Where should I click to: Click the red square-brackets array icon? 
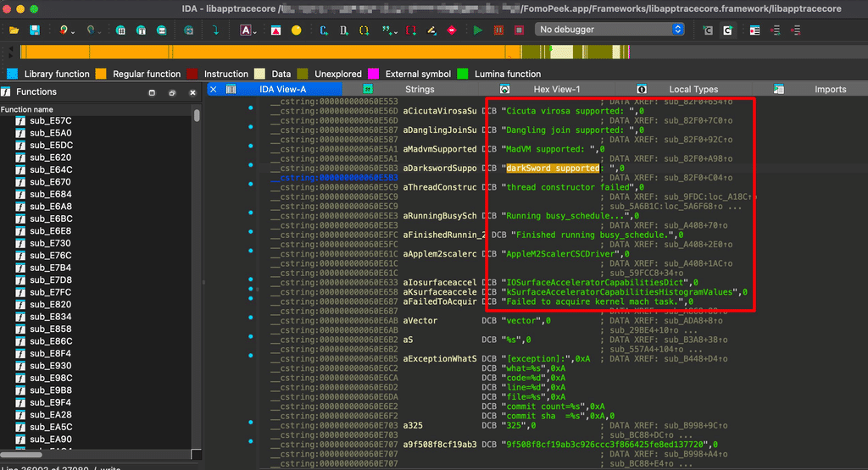(411, 30)
